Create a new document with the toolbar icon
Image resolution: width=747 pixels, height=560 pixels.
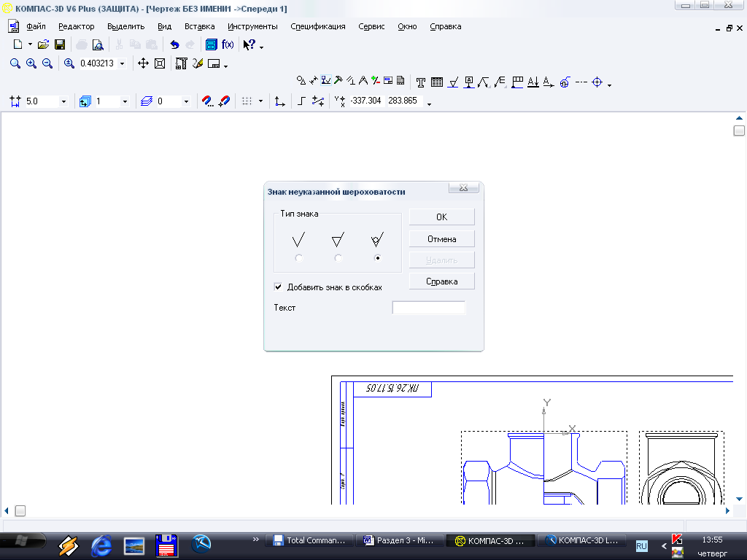tap(18, 44)
